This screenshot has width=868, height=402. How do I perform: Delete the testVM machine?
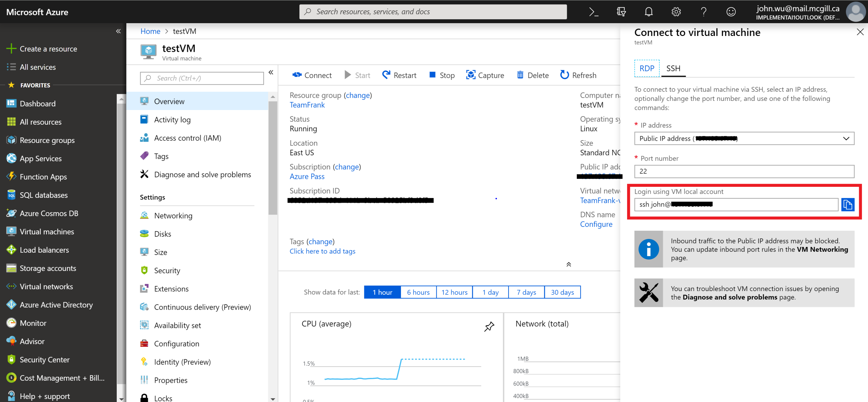(533, 75)
